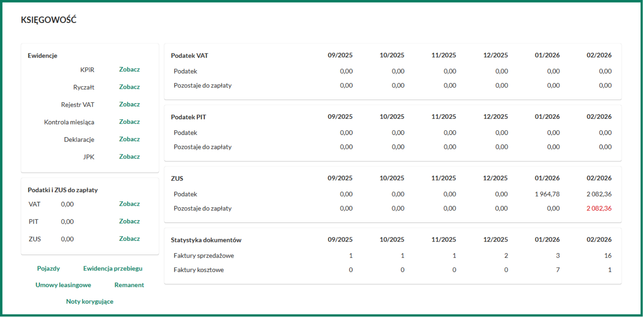
Task: Open Rejestr VAT Zobacz link
Action: coord(129,104)
